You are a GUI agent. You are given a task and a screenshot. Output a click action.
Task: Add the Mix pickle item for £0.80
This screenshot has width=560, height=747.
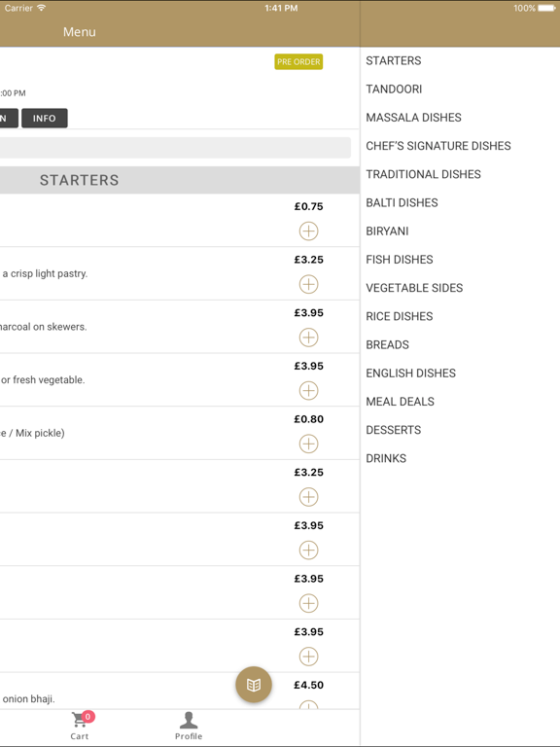[x=308, y=444]
